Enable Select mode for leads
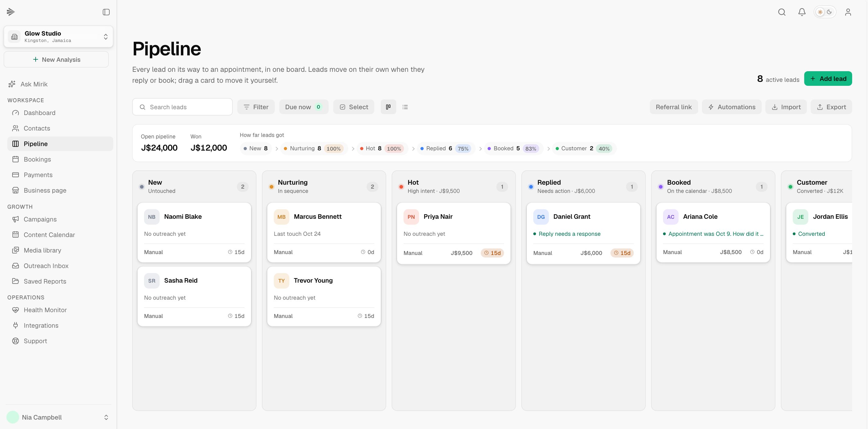The height and width of the screenshot is (429, 868). 354,107
